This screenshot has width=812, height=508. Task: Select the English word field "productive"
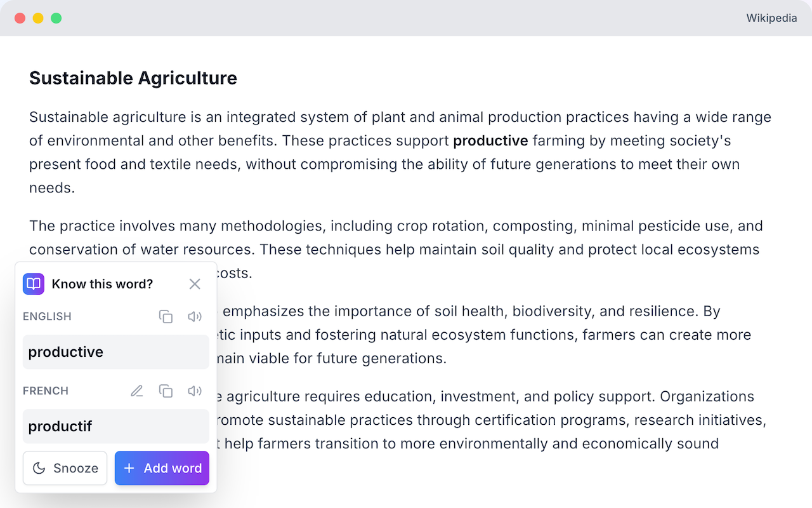coord(116,352)
